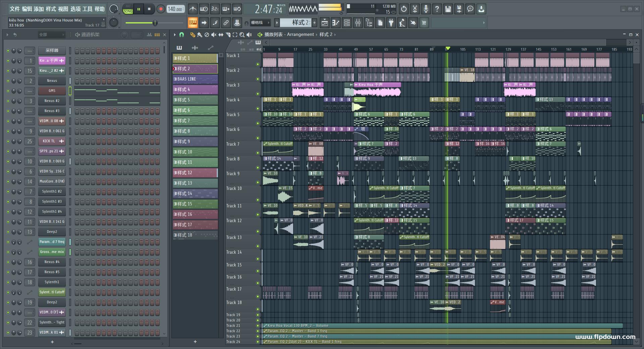Toggle typing keyboard to piano icon
Image resolution: width=644 pixels, height=349 pixels.
pos(193,23)
